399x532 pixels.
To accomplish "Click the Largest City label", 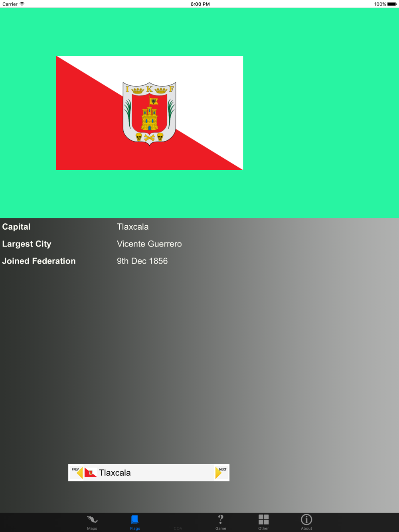I will pos(27,244).
